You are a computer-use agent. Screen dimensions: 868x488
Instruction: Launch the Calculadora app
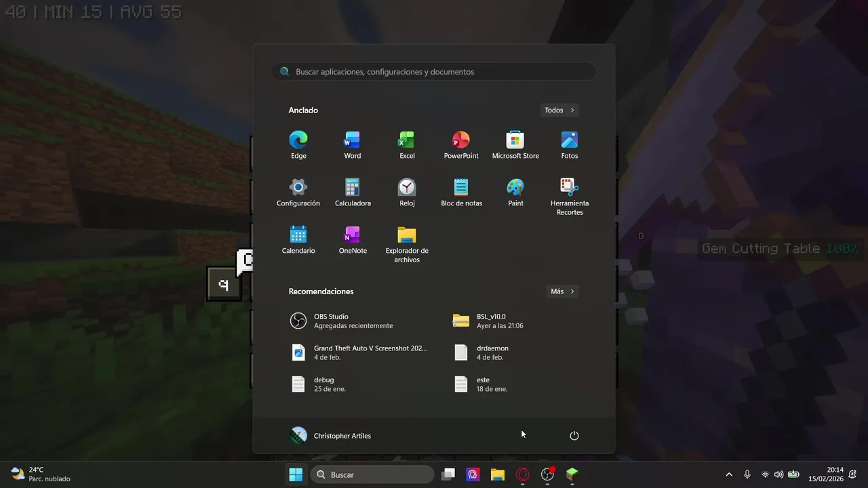(x=353, y=192)
